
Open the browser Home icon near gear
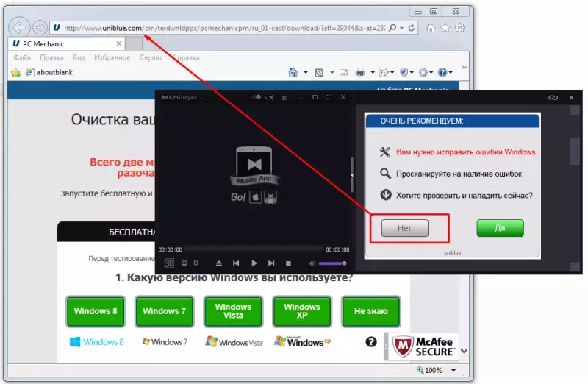point(431,28)
